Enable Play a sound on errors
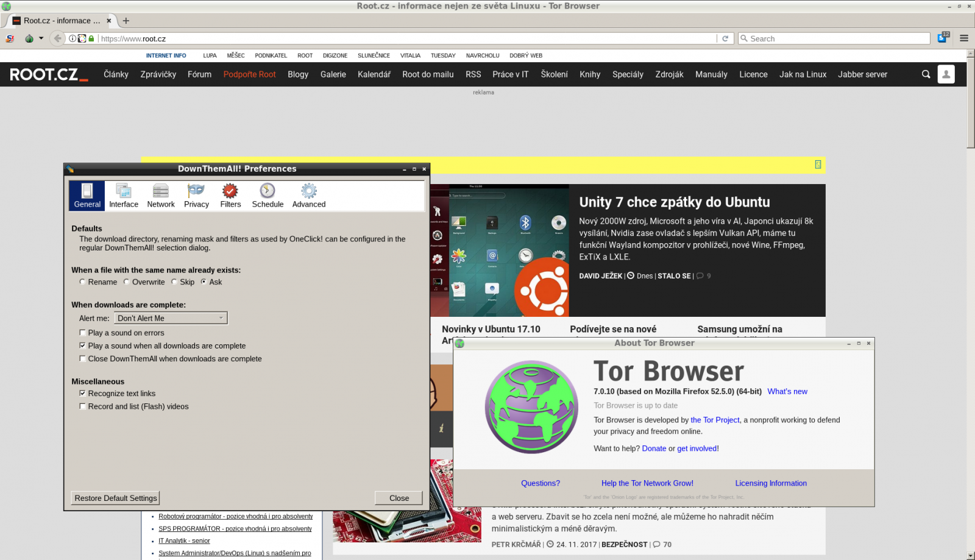975x560 pixels. coord(82,333)
